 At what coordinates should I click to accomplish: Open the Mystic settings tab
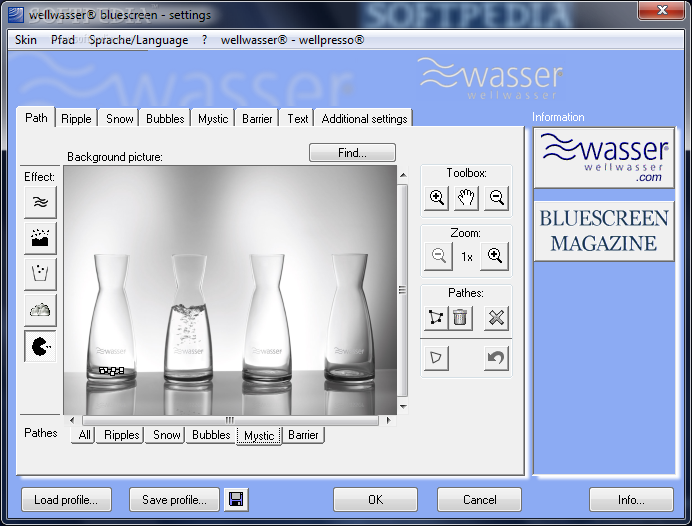213,119
